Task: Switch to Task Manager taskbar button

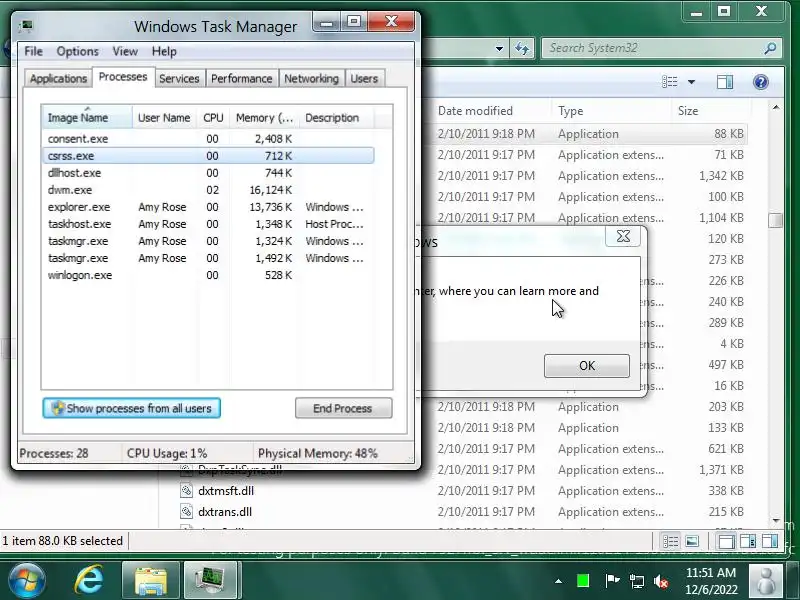Action: [210, 581]
